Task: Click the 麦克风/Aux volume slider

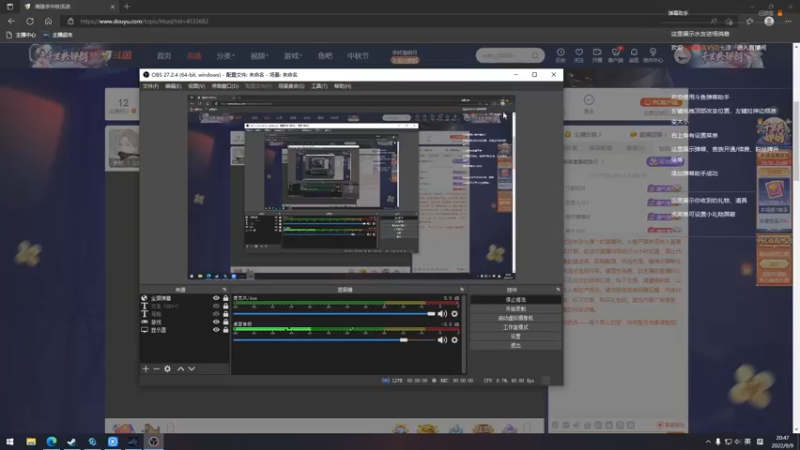Action: (334, 314)
